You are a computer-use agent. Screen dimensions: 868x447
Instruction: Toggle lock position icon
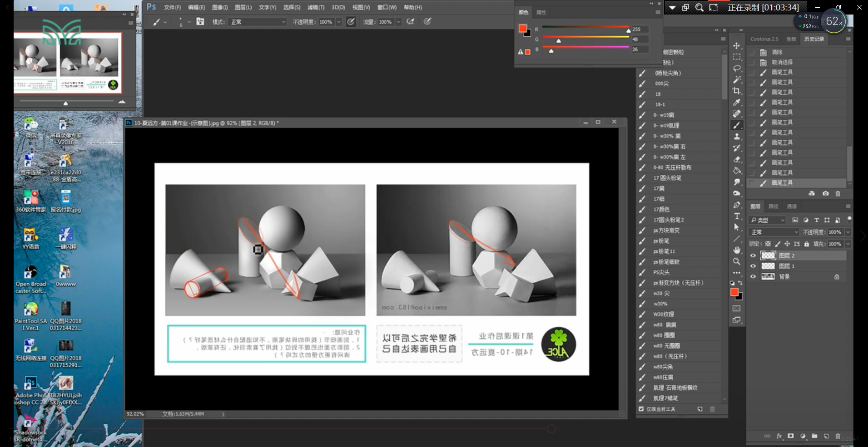pyautogui.click(x=787, y=244)
